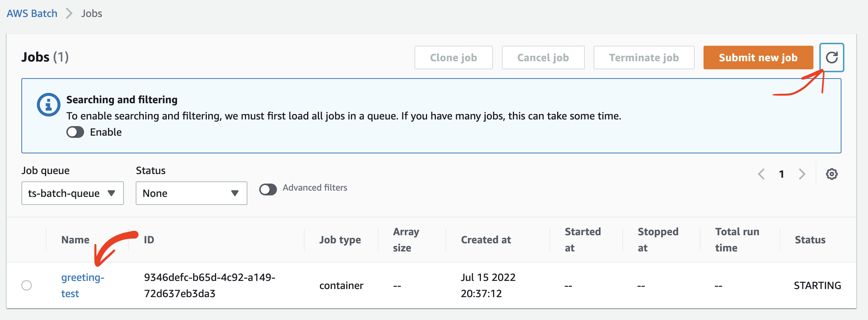Click the Stopped at column header

tap(658, 240)
